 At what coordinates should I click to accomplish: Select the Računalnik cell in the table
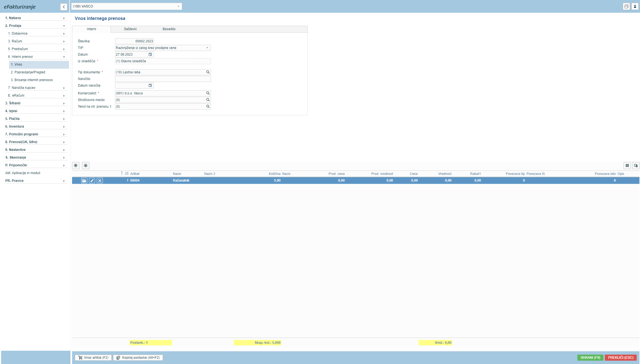point(181,180)
